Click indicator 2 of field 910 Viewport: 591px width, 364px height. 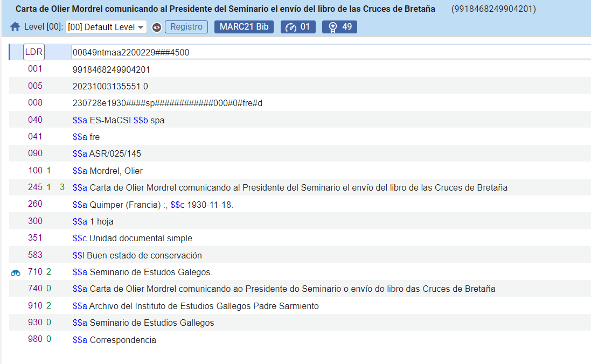pos(48,306)
